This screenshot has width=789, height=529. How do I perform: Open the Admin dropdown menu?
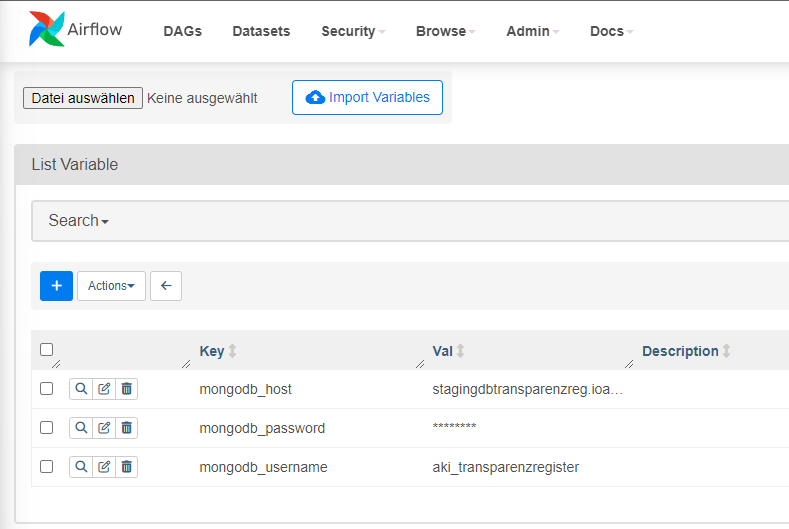(x=532, y=31)
